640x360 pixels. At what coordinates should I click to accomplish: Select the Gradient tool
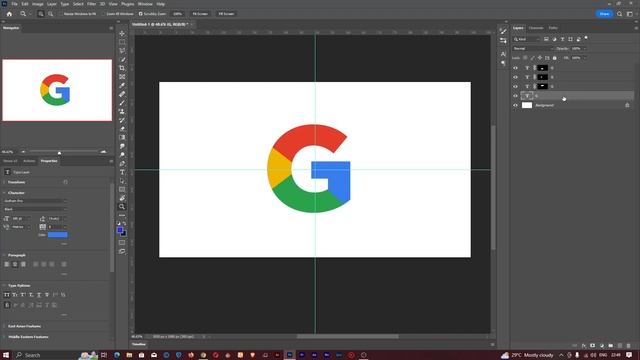click(122, 138)
